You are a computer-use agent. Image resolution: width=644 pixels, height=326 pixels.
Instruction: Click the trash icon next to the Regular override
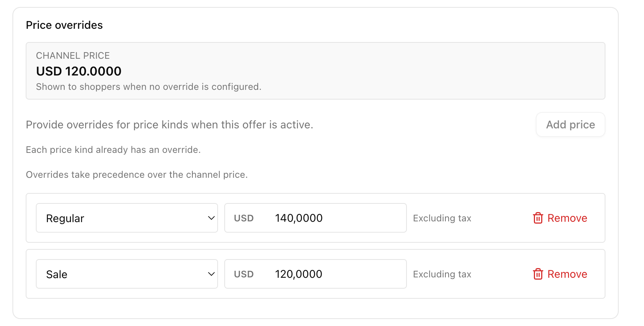coord(538,218)
